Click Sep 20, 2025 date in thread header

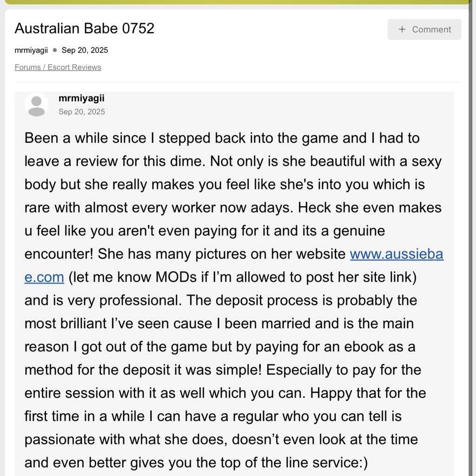pyautogui.click(x=85, y=50)
